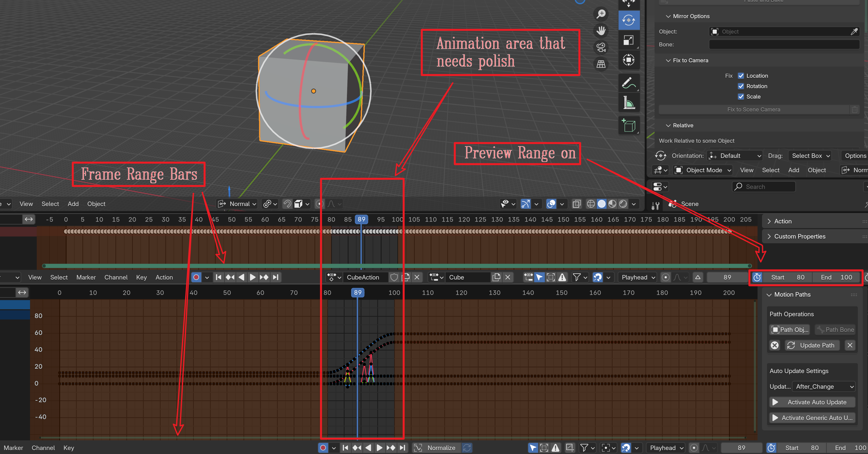868x454 pixels.
Task: Switch perspective/orthographic grid gizmo icon
Action: (601, 64)
